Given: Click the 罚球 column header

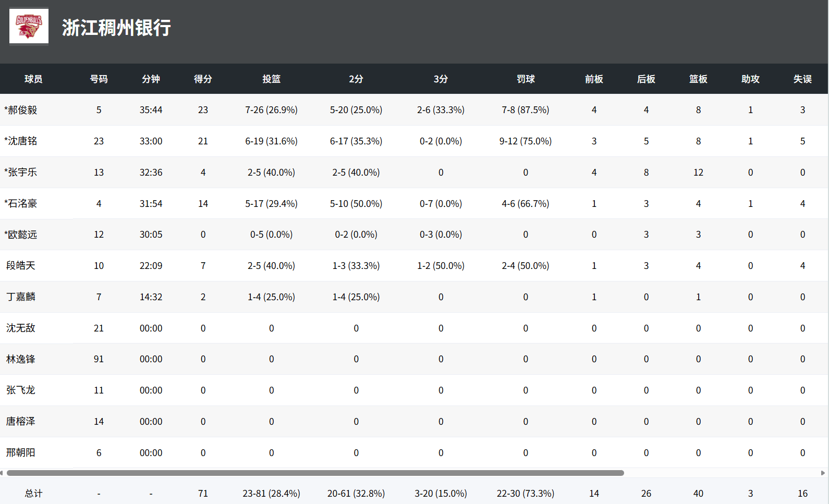Looking at the screenshot, I should (x=526, y=79).
